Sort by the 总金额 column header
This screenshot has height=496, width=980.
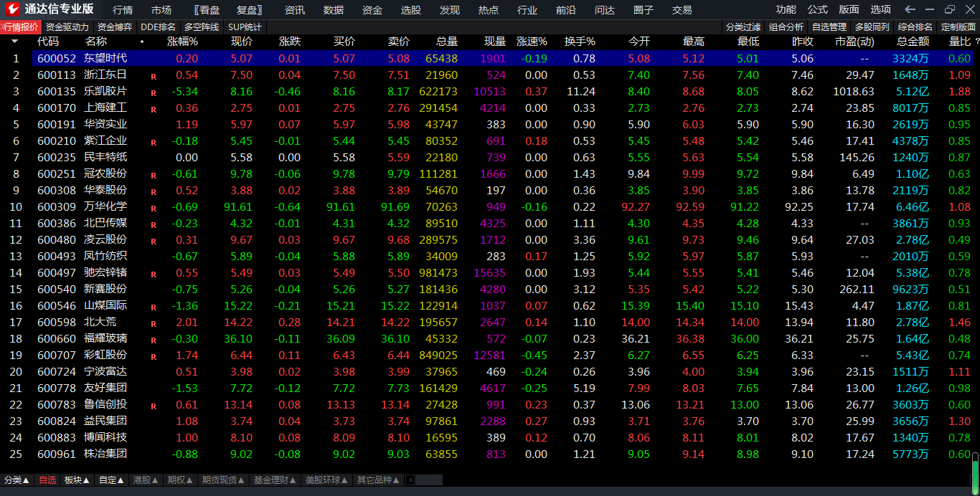pos(913,42)
